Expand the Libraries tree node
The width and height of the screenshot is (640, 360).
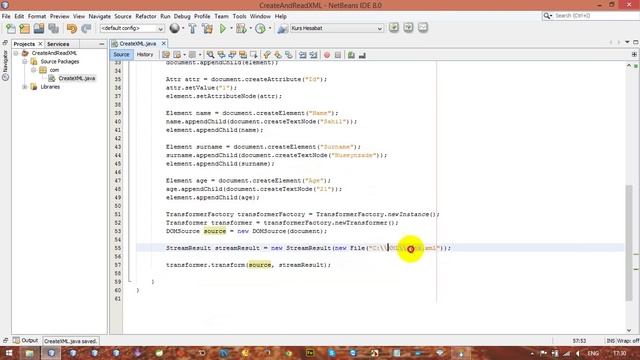24,87
